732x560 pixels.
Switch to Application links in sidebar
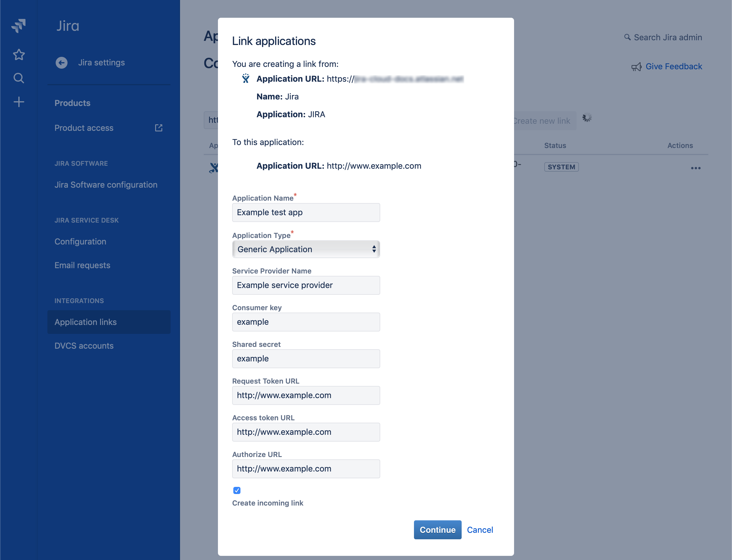point(85,322)
